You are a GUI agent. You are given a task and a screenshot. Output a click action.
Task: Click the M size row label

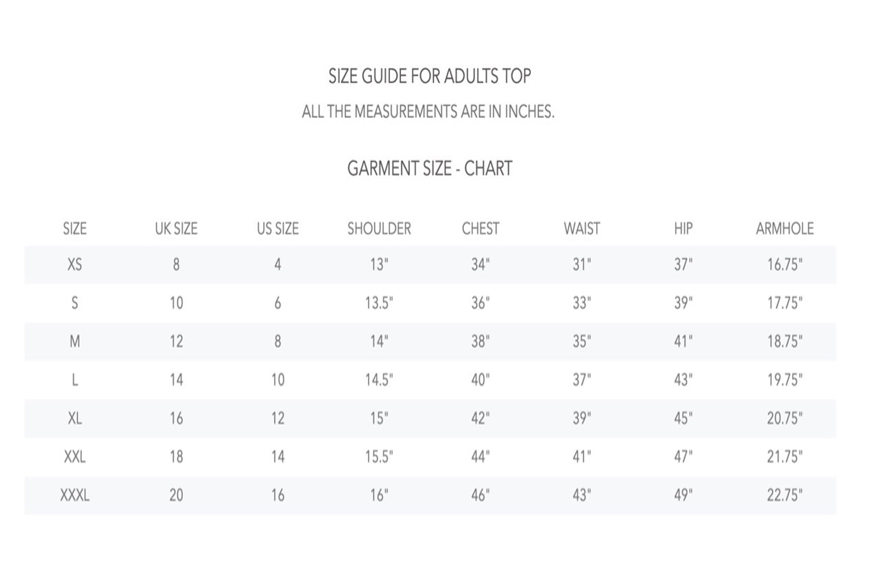(x=75, y=341)
